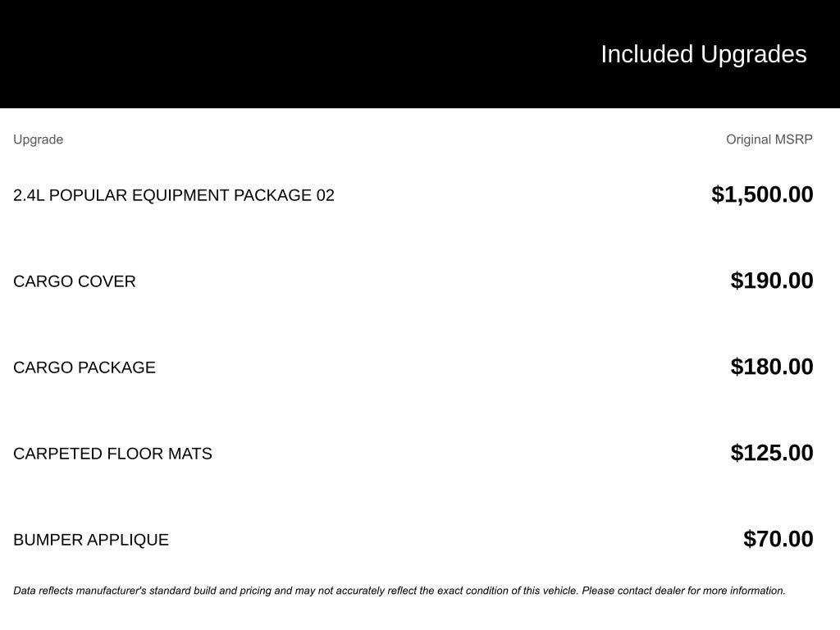Click "Please contact dealer for more information" sentence
Screen dimensions: 840x630
coord(683,591)
